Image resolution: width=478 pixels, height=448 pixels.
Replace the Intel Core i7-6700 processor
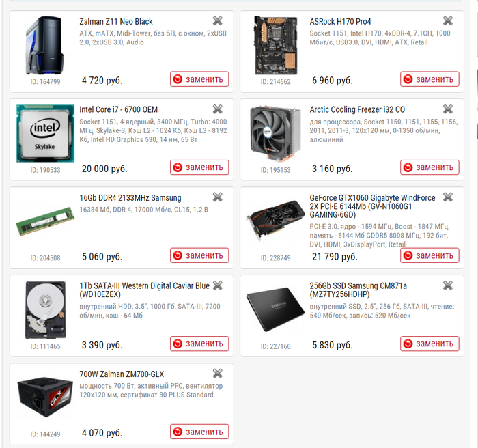point(199,167)
